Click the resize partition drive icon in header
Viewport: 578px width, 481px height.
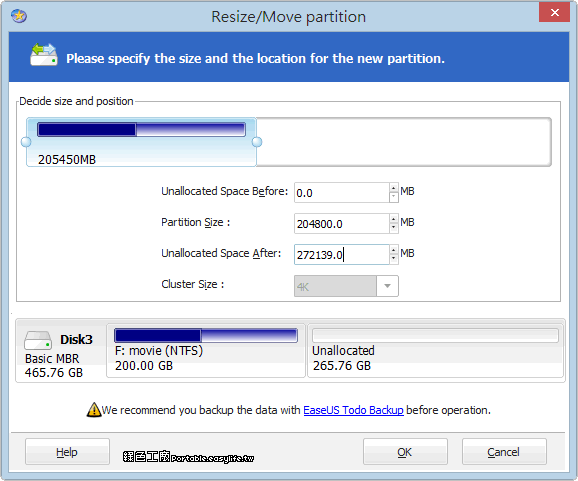tap(43, 55)
